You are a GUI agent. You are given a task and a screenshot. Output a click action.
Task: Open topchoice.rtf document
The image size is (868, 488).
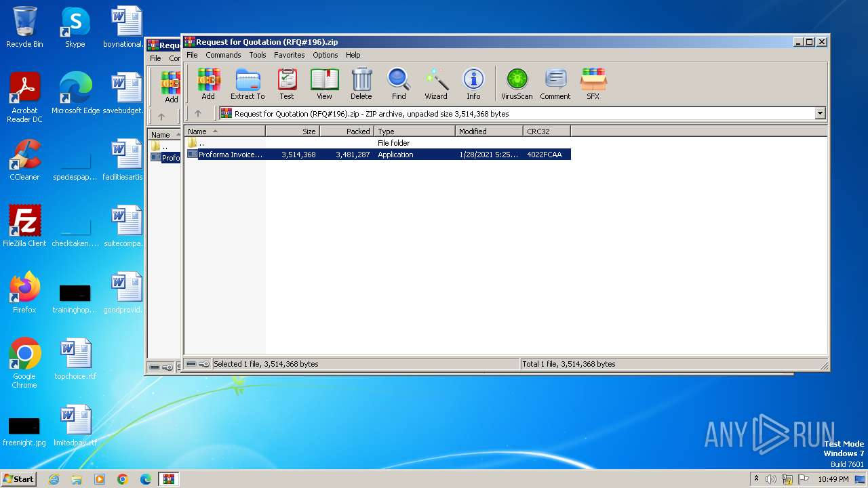coord(75,359)
